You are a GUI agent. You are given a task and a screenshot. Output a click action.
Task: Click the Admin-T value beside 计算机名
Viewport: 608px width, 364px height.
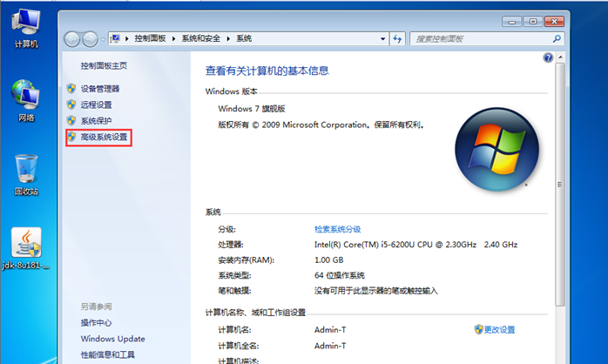330,329
